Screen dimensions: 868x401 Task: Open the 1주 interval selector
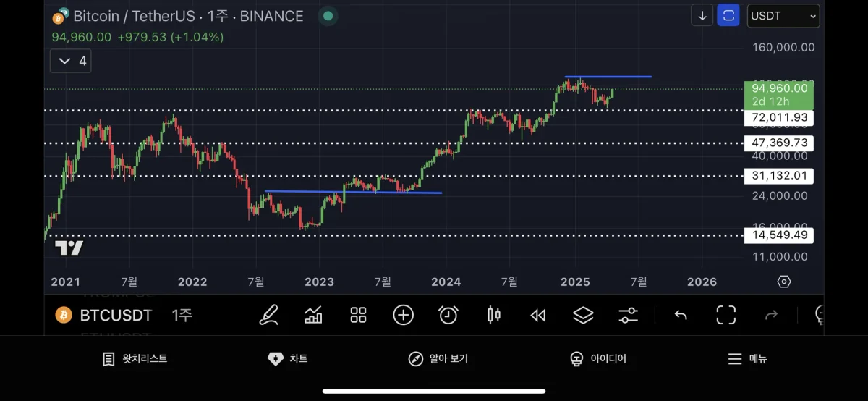click(x=182, y=316)
